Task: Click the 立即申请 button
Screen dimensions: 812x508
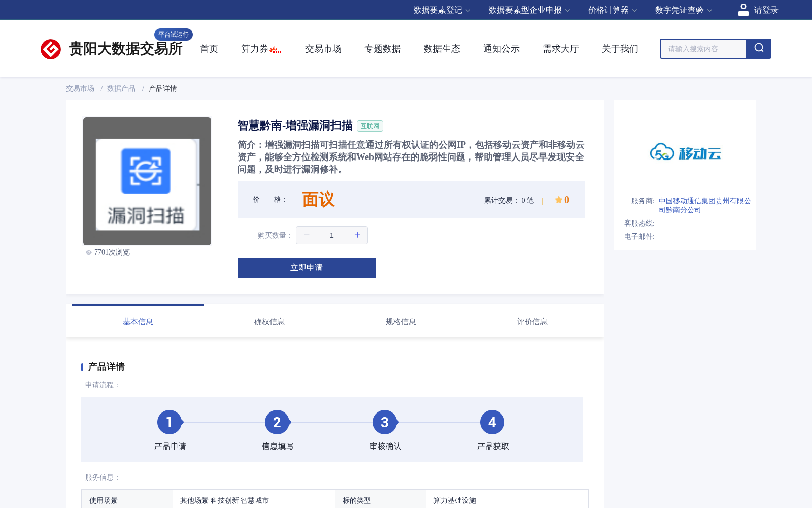Action: [307, 268]
